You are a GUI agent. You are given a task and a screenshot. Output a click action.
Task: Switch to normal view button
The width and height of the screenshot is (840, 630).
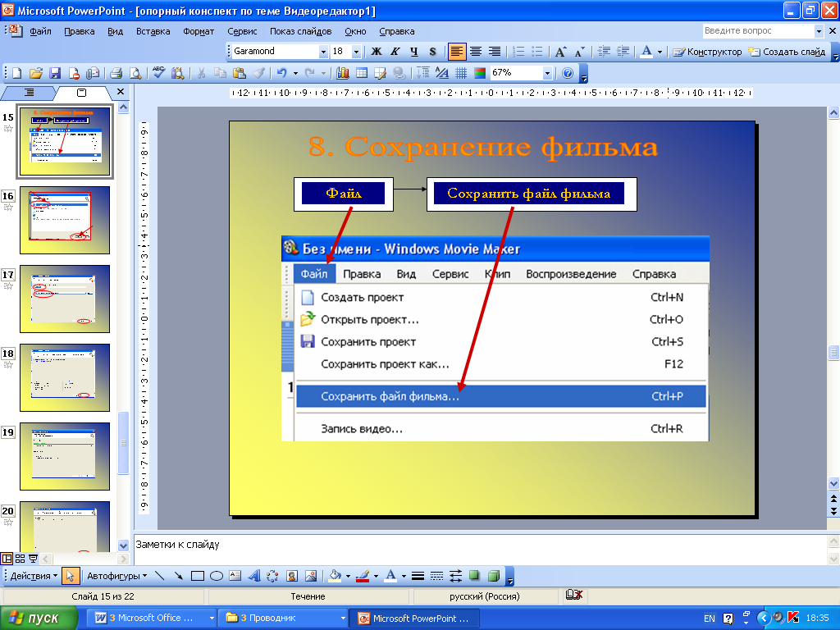point(7,559)
